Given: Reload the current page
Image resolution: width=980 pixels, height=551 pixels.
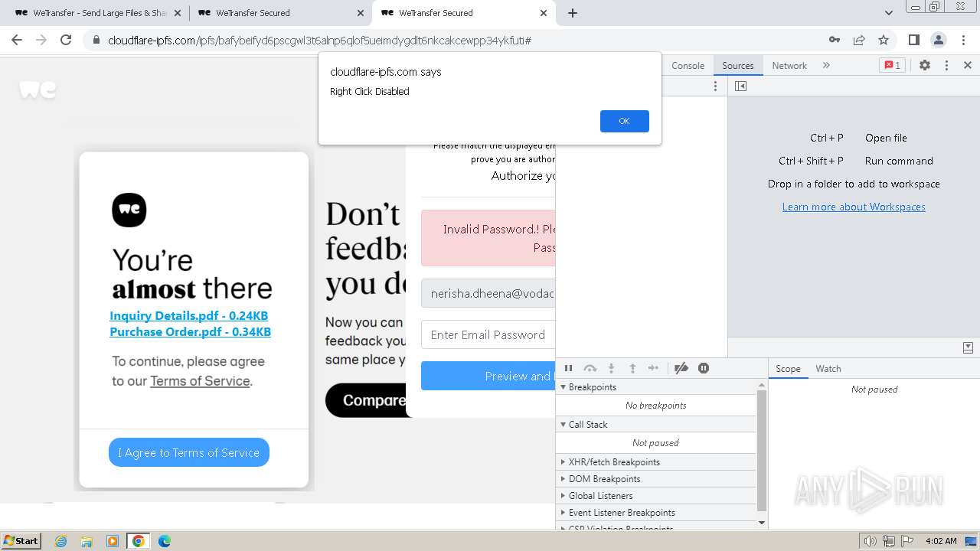Looking at the screenshot, I should (66, 40).
